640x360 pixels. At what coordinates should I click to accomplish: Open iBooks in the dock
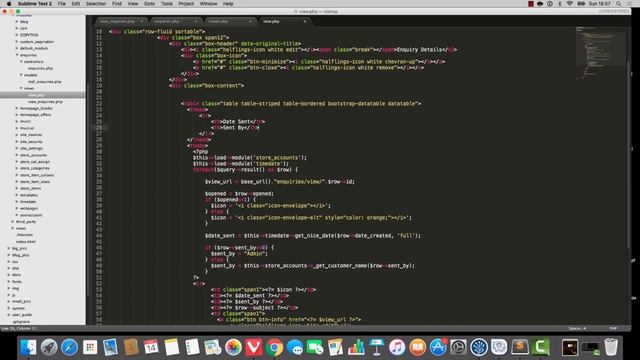(417, 347)
